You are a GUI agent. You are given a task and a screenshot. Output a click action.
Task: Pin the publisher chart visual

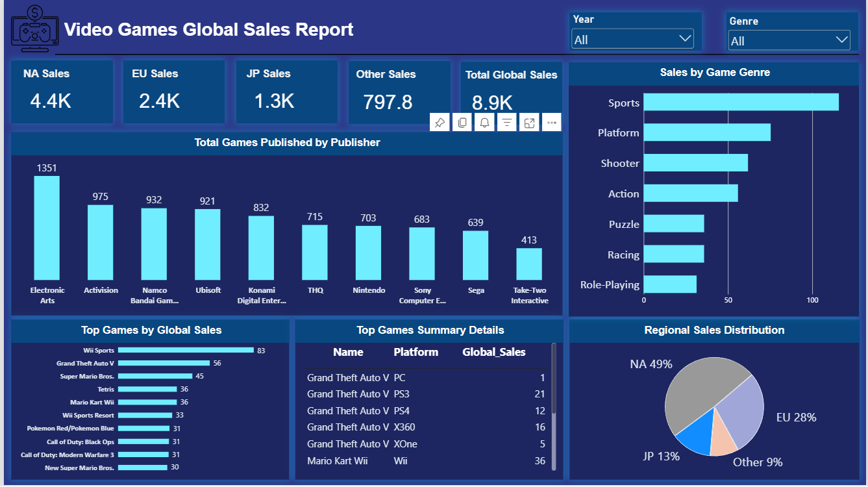pos(440,123)
